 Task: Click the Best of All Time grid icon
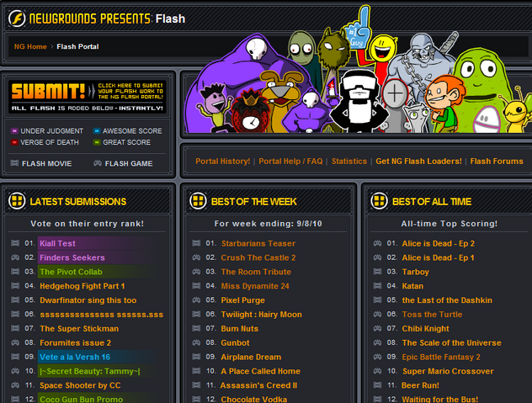379,201
